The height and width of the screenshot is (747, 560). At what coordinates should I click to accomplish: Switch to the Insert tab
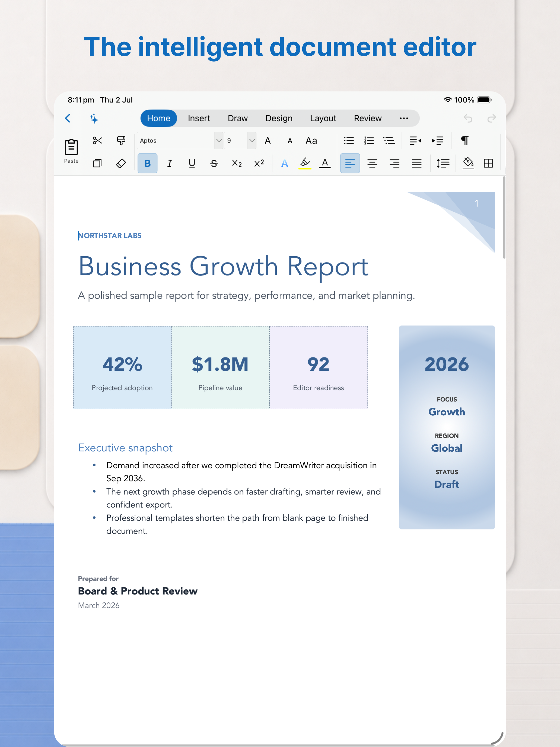point(199,118)
